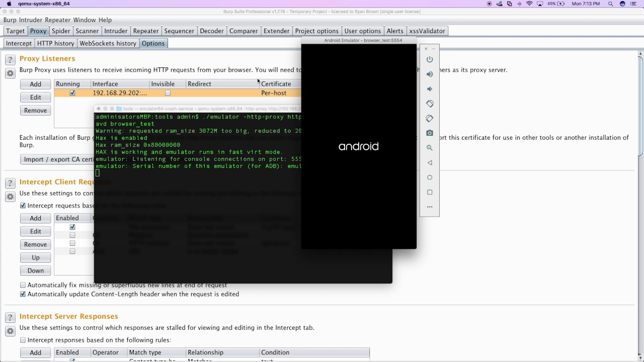The width and height of the screenshot is (644, 362).
Task: Open Spotlight search in the menu bar
Action: [611, 4]
